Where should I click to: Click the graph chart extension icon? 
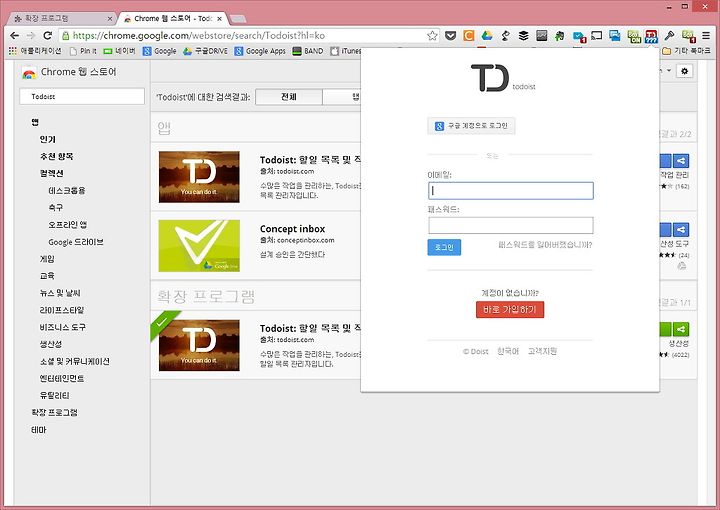point(541,35)
